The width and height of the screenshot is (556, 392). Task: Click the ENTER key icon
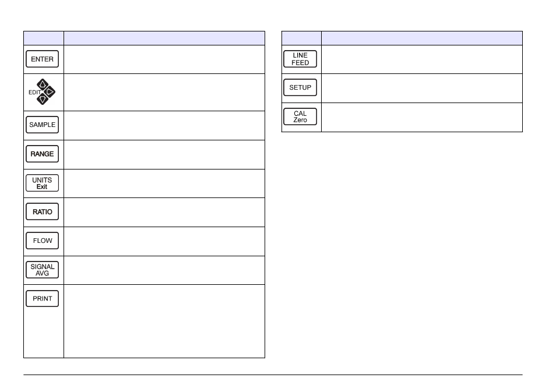pyautogui.click(x=42, y=59)
